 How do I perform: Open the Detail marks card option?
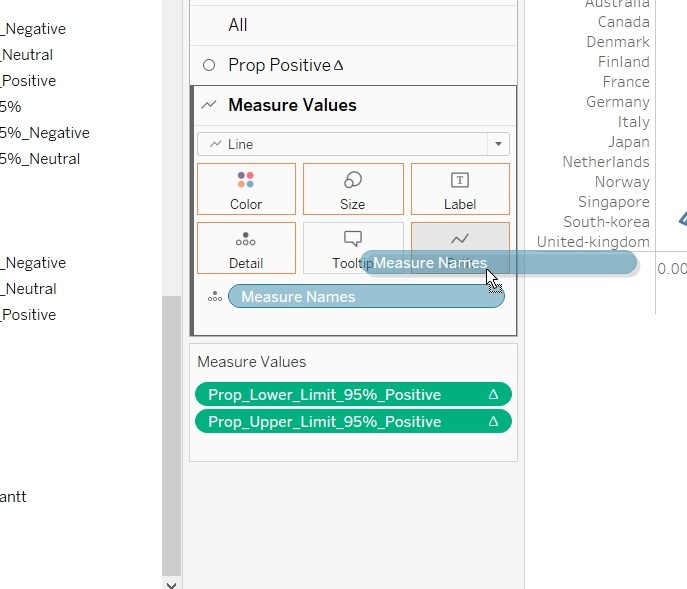pyautogui.click(x=246, y=248)
